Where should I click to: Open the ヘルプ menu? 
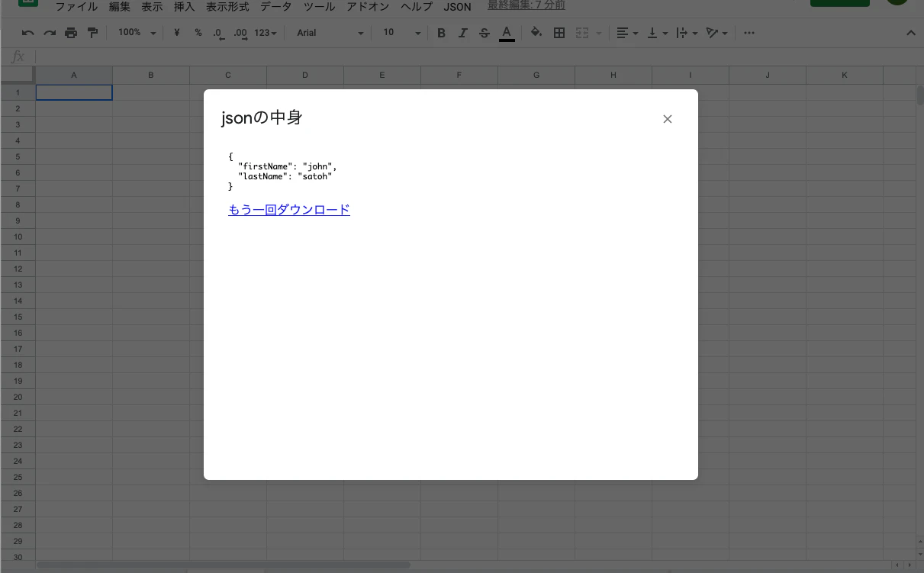pos(417,7)
